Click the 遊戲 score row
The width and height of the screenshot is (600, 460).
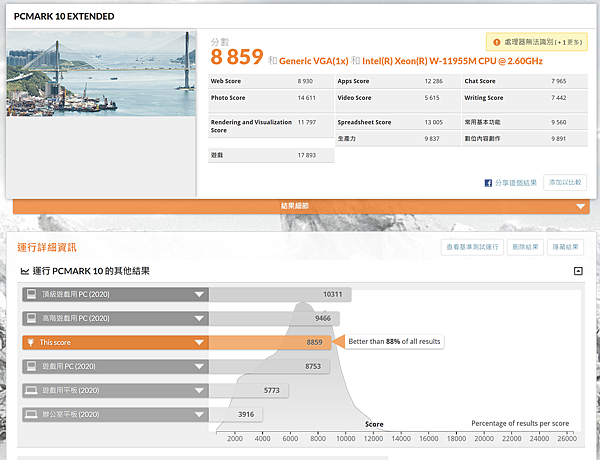271,155
